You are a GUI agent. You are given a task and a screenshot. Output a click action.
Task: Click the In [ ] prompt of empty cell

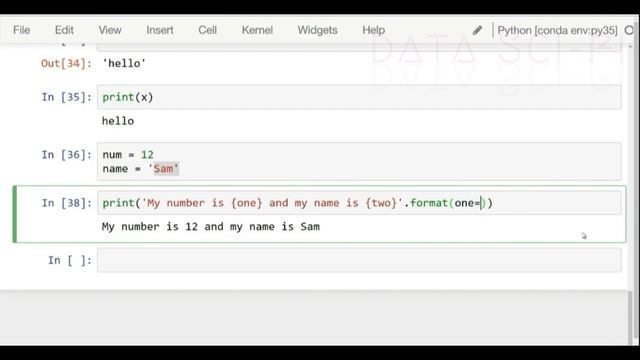tap(70, 260)
